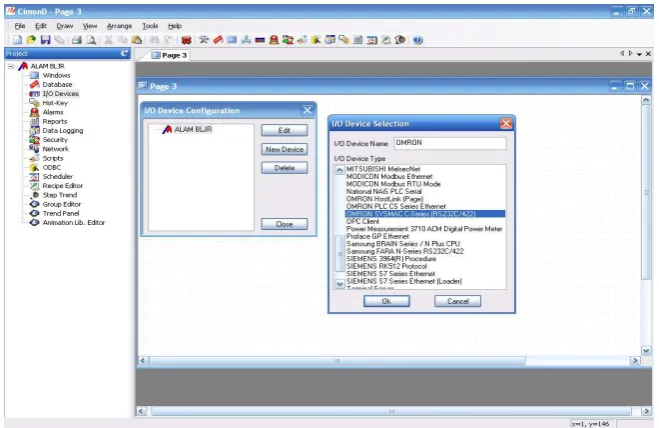Click the Open project folder icon
This screenshot has height=428, width=659.
(x=31, y=40)
